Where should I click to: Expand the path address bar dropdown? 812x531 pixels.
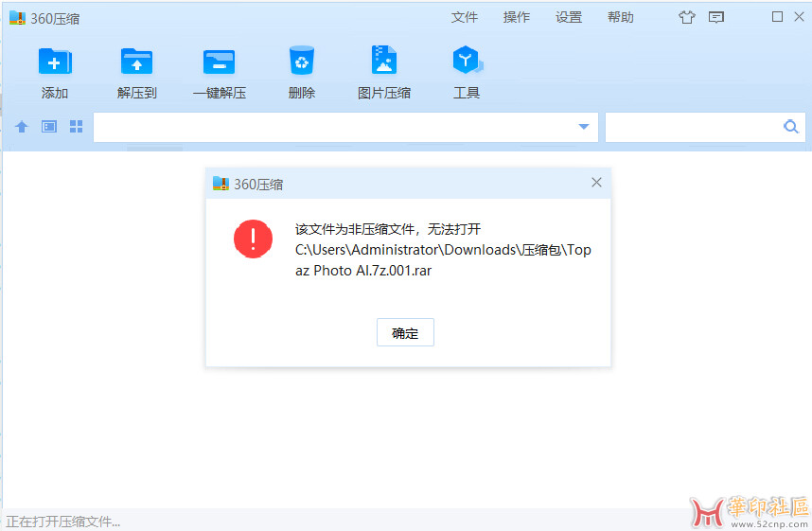(x=584, y=127)
